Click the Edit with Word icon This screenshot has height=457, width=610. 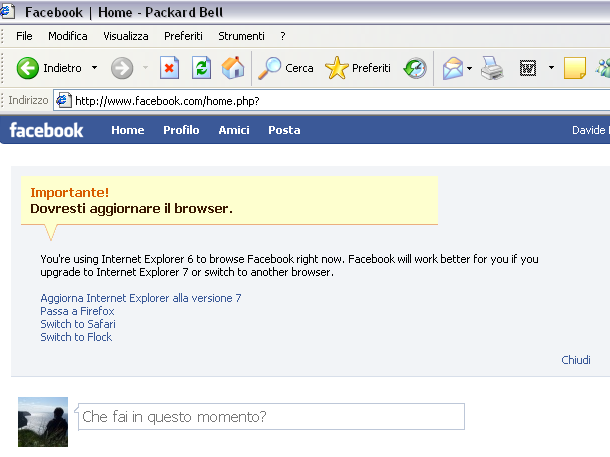[528, 68]
